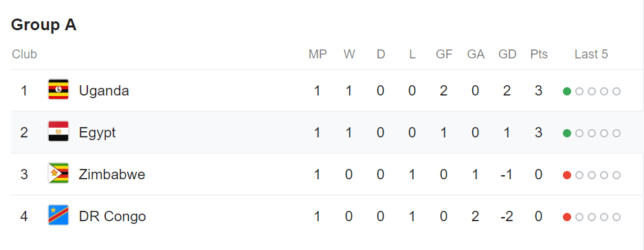Click the Last 5 column header
Viewport: 644px width, 250px height.
pos(591,54)
